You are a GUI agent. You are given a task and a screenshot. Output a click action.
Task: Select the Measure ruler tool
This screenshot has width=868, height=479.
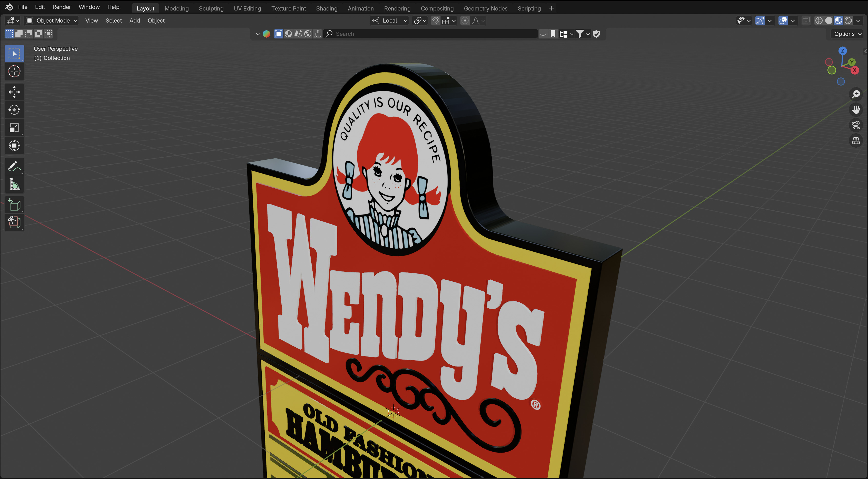coord(14,184)
